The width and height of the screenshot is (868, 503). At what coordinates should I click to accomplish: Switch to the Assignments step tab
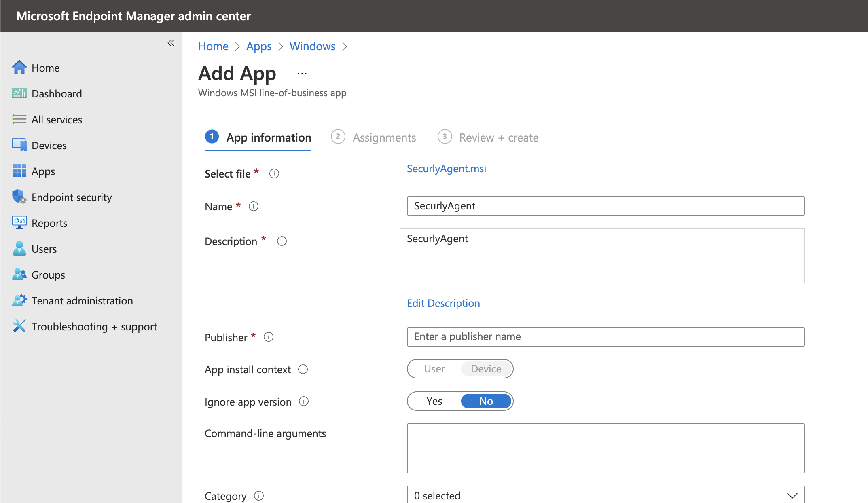click(x=373, y=137)
